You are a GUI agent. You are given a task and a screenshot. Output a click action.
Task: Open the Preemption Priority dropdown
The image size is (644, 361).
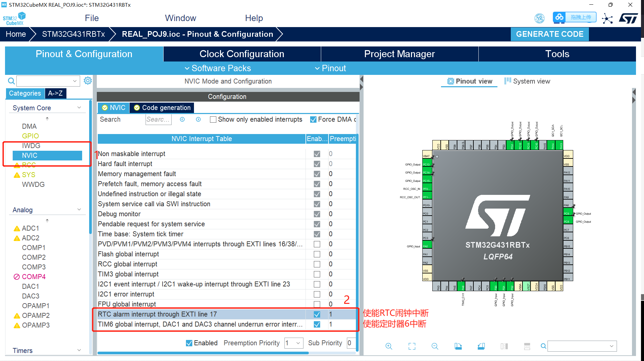(298, 343)
